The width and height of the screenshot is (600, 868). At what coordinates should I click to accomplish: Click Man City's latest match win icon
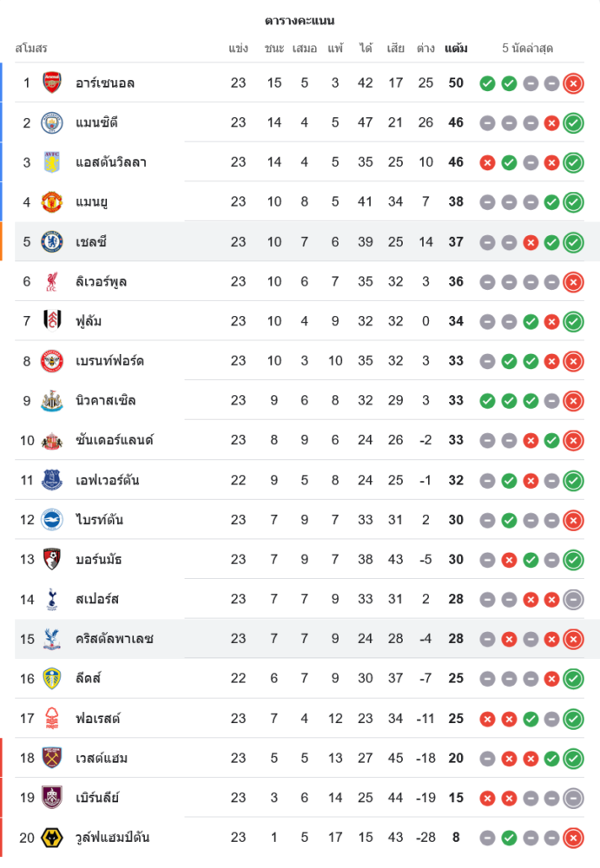[x=573, y=123]
